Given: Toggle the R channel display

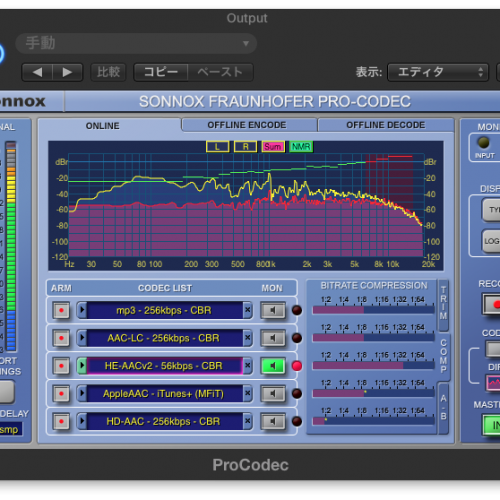Looking at the screenshot, I should (245, 147).
